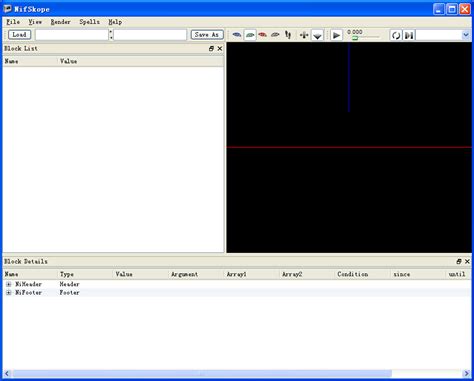Viewport: 474px width, 381px height.
Task: Click the Save As button
Action: point(207,35)
